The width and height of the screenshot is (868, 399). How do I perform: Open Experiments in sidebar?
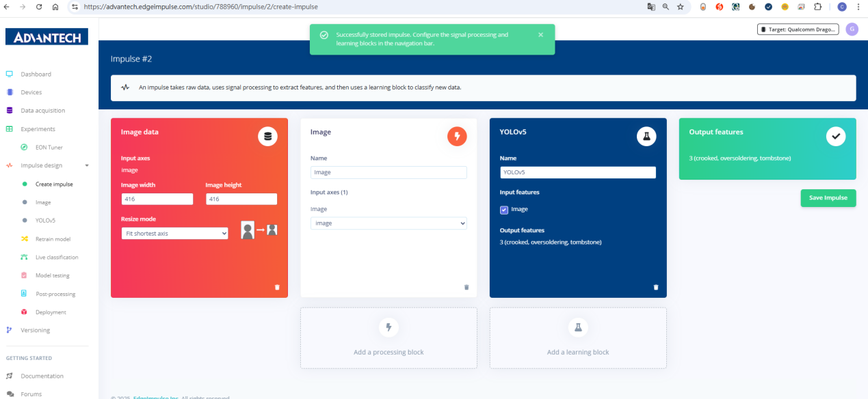pyautogui.click(x=38, y=129)
